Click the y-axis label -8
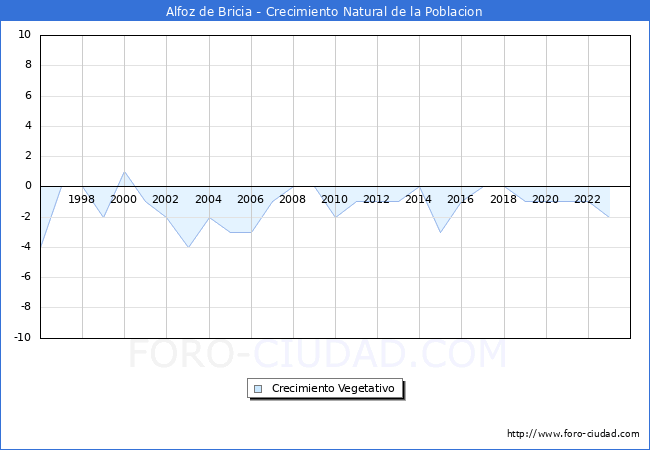The width and height of the screenshot is (650, 450). tap(26, 307)
